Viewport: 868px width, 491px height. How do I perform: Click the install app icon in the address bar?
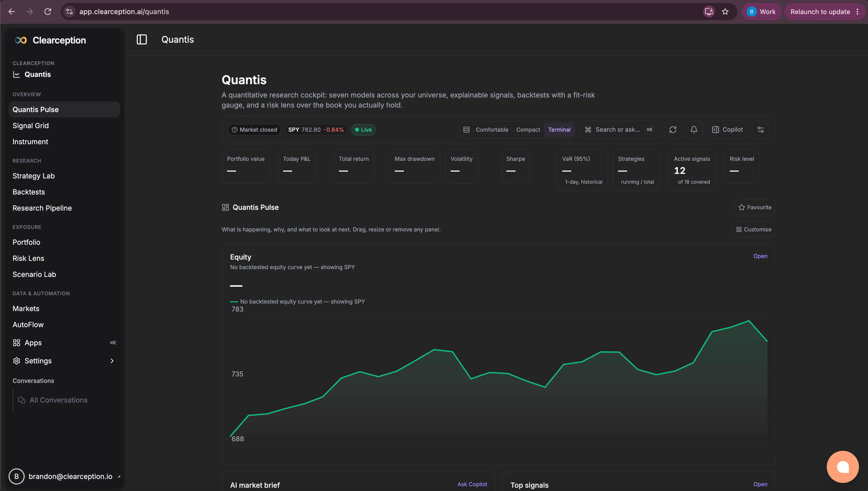point(709,12)
